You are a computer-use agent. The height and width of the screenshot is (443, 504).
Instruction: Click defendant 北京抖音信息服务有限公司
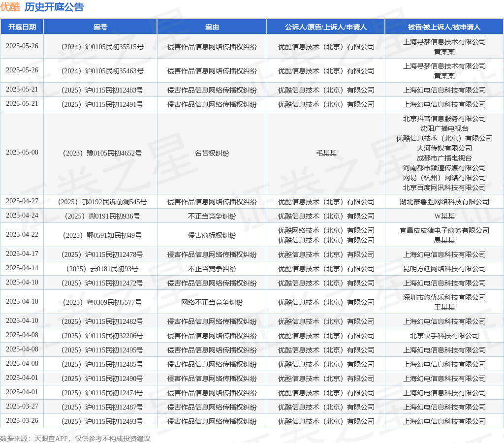tap(444, 119)
